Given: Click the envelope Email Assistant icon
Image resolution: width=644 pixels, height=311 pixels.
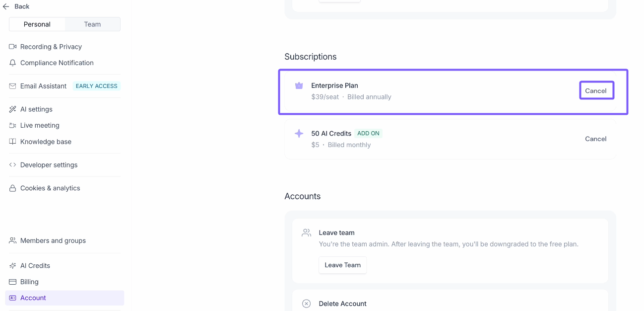Looking at the screenshot, I should (13, 86).
